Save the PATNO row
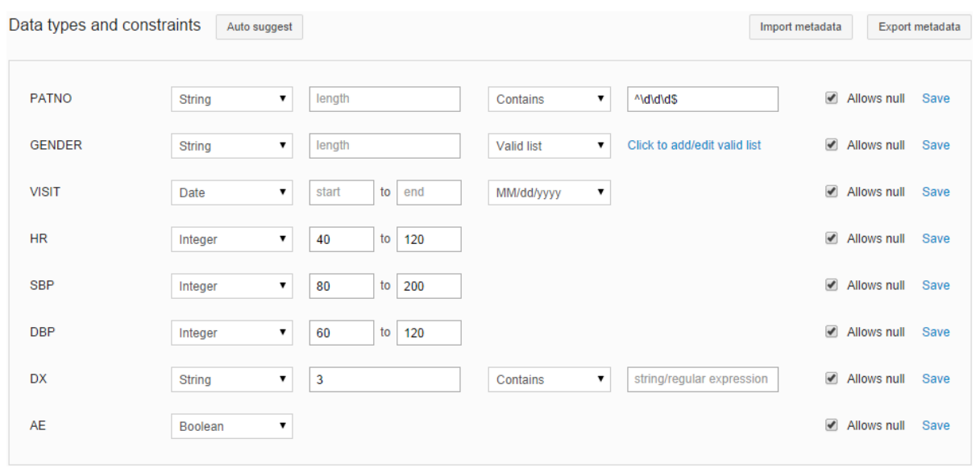 coord(936,98)
